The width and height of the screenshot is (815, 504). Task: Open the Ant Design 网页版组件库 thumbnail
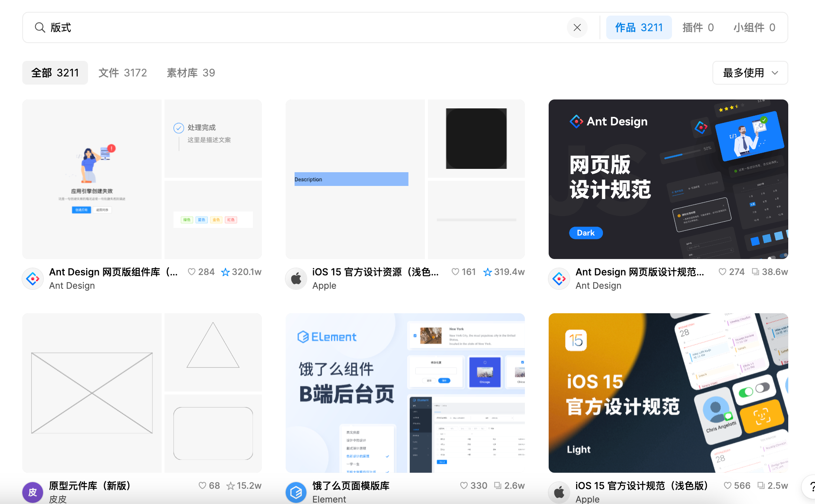click(x=142, y=179)
